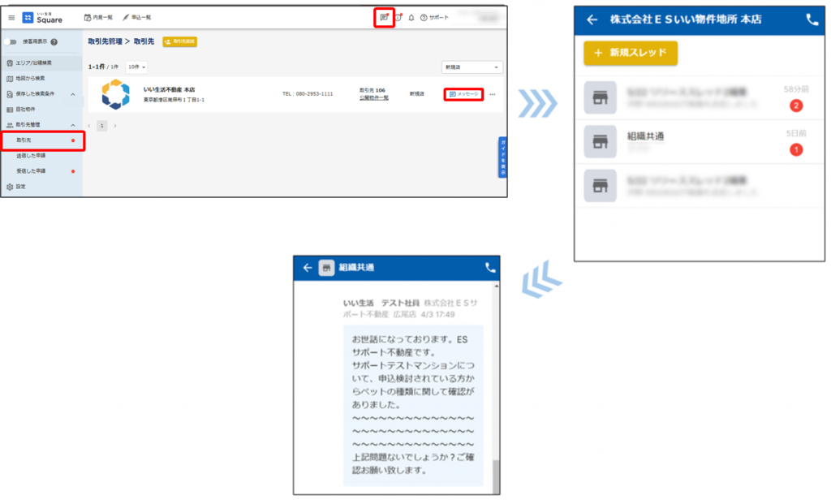Open the 10件 per-page dropdown
831x504 pixels.
point(137,67)
